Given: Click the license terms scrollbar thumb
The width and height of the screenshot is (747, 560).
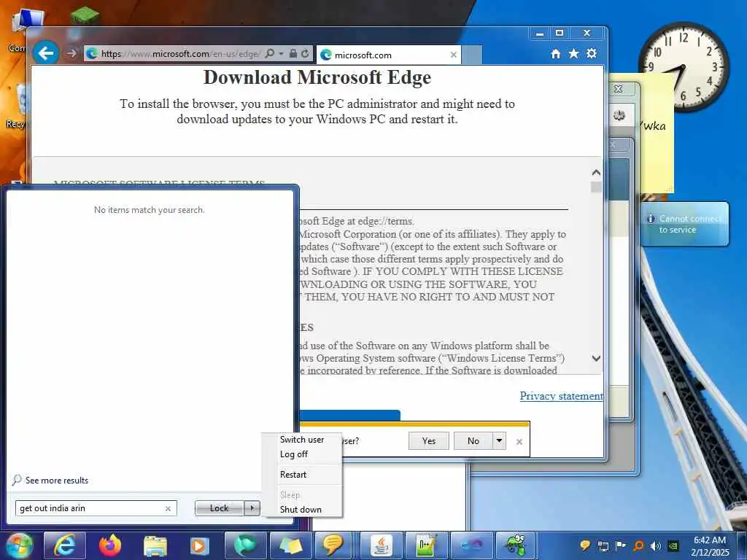Looking at the screenshot, I should 596,187.
